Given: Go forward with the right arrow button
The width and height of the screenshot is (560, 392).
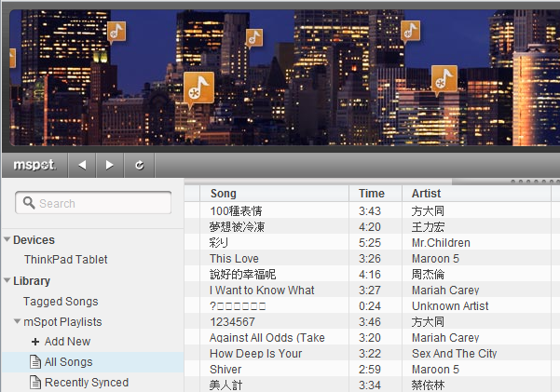Looking at the screenshot, I should (x=110, y=165).
